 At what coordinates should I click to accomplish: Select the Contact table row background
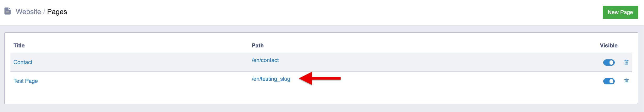pyautogui.click(x=418, y=63)
